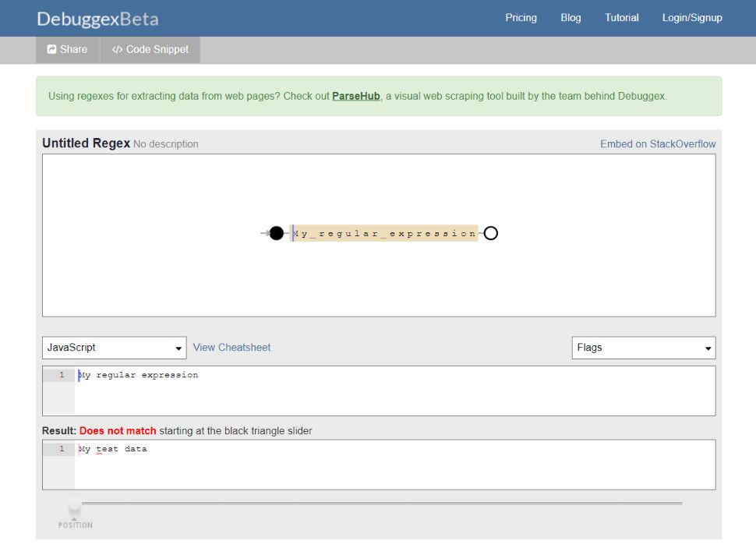Open the Pricing page

521,17
